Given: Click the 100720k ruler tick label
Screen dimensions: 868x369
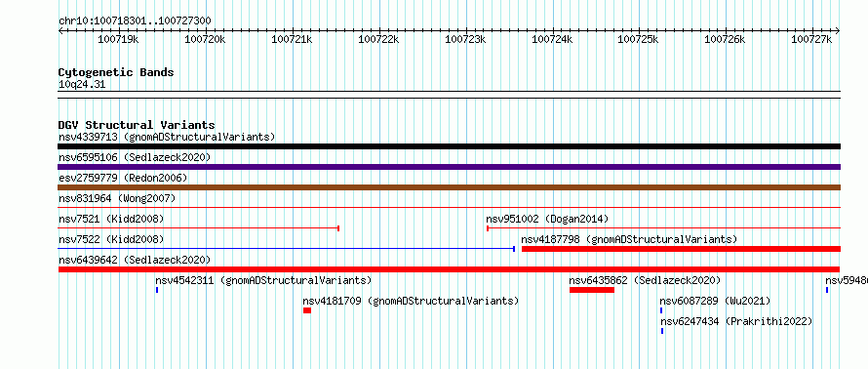Looking at the screenshot, I should 206,39.
